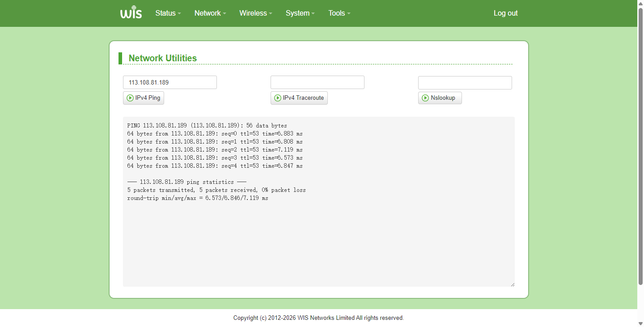Click the page scrollbar down arrow
This screenshot has height=327, width=644.
point(640,323)
